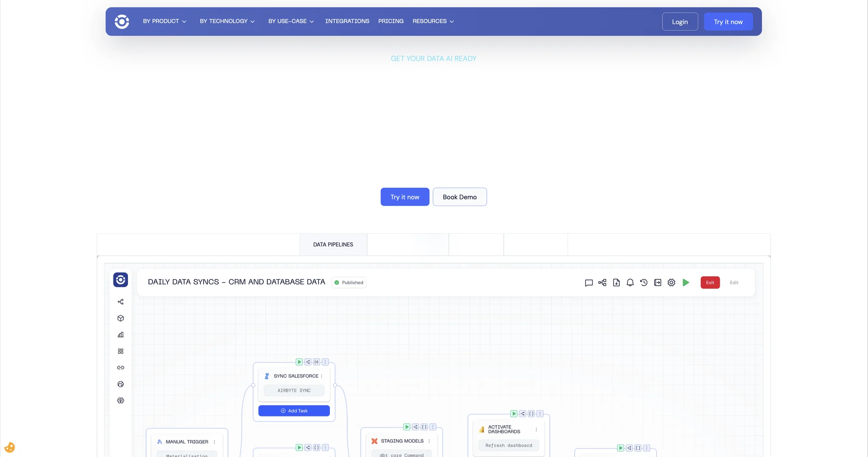Click the globe icon in left sidebar

click(x=121, y=384)
